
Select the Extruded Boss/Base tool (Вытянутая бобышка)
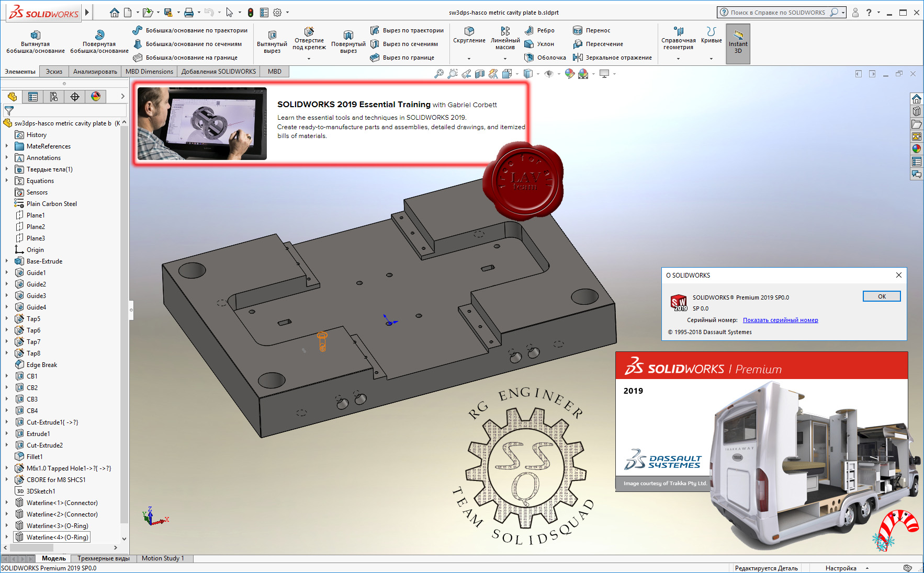tap(36, 42)
